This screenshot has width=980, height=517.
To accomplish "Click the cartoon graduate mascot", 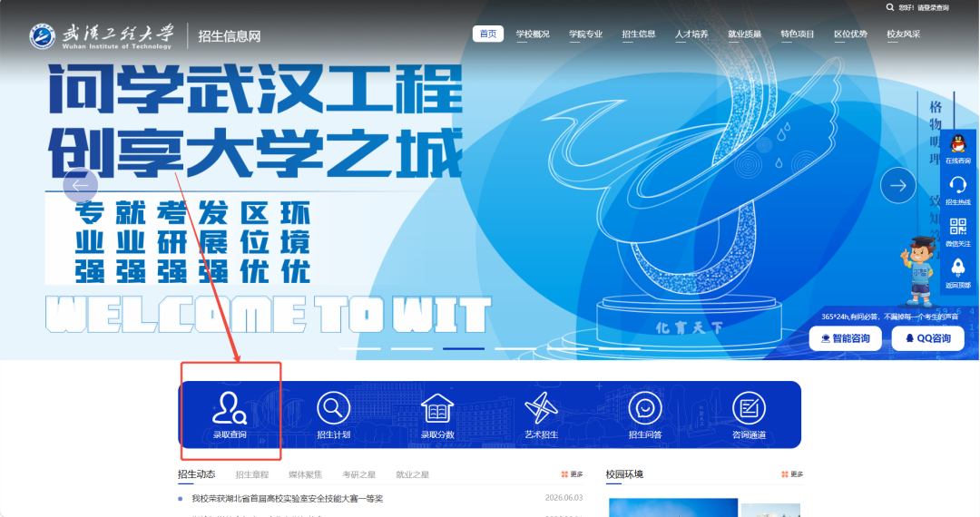I will 919,270.
